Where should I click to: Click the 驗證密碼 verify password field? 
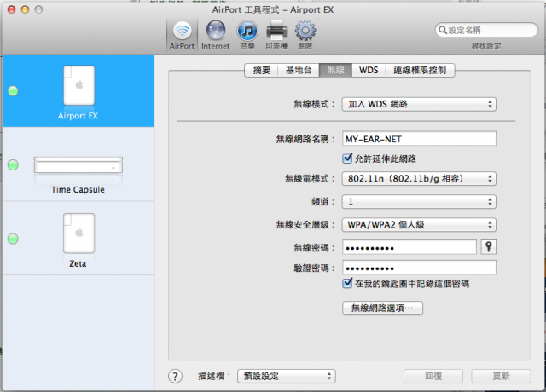419,268
